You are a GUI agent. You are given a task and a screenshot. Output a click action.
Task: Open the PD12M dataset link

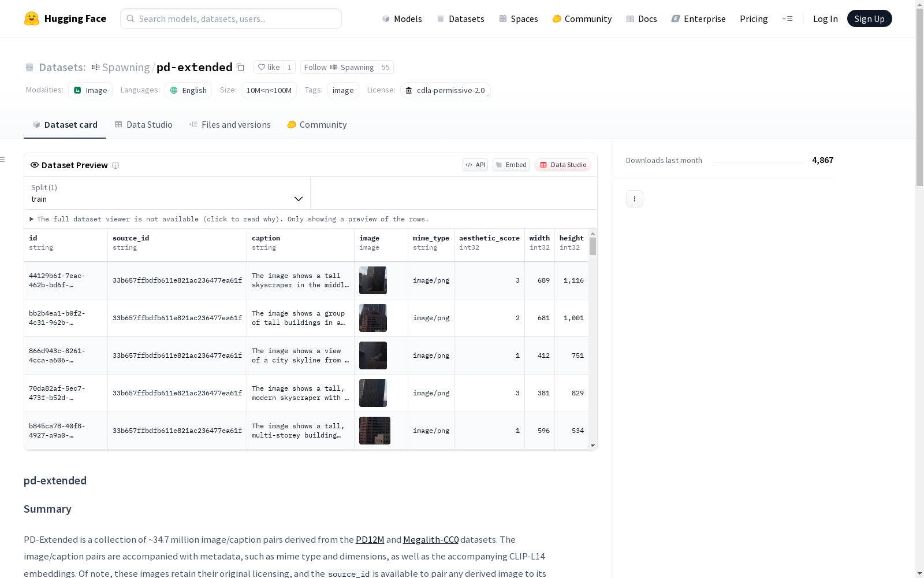[370, 539]
